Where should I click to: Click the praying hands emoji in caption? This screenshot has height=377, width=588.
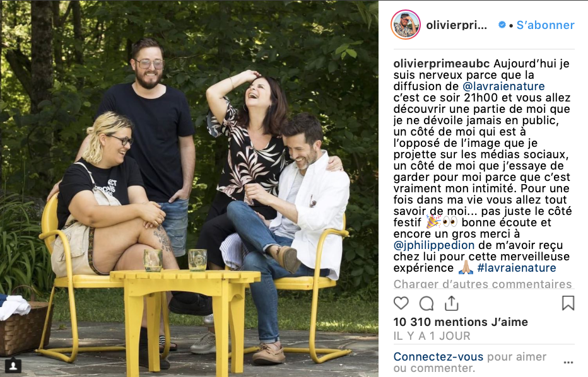(x=466, y=267)
